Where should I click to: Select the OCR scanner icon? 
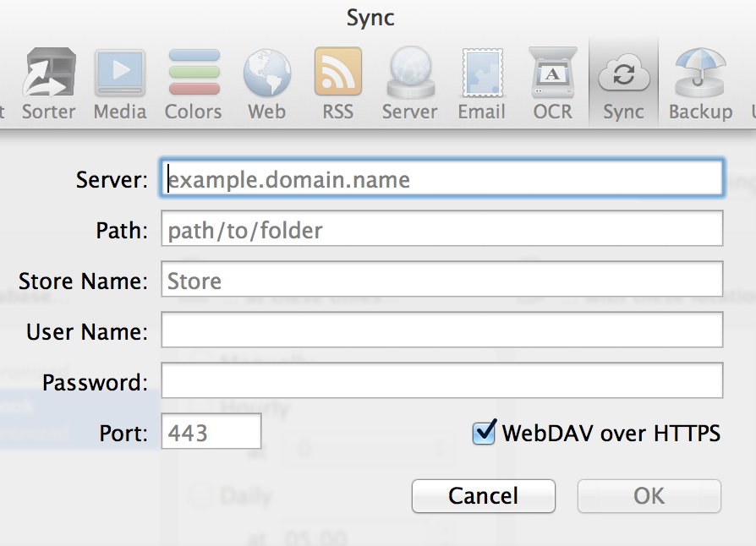point(552,85)
